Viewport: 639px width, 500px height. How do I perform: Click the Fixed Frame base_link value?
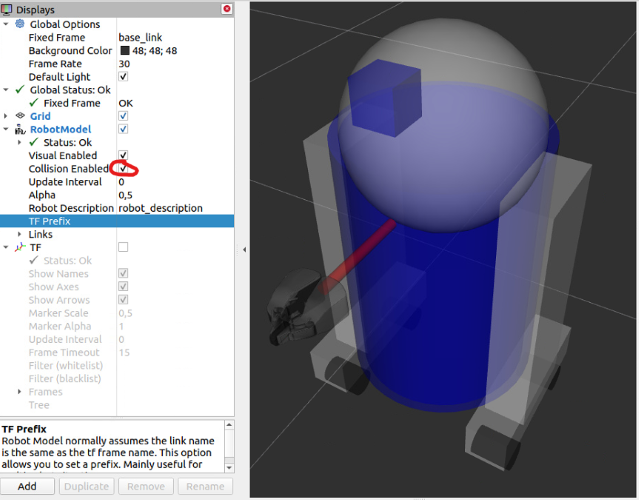coord(170,37)
